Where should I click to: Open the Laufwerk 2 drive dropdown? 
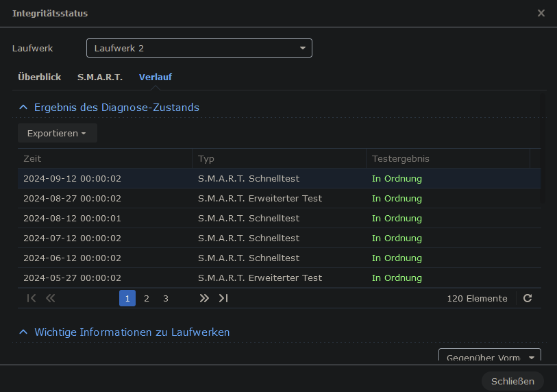199,48
